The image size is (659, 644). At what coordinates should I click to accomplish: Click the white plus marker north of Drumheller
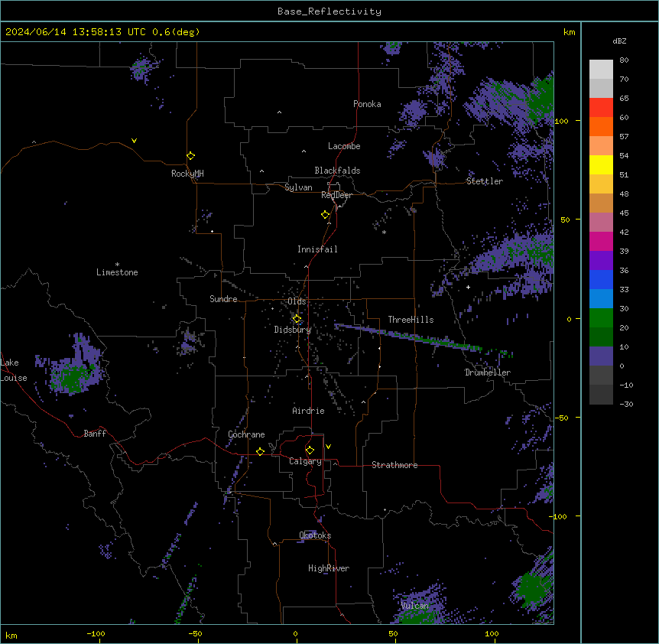pos(468,287)
